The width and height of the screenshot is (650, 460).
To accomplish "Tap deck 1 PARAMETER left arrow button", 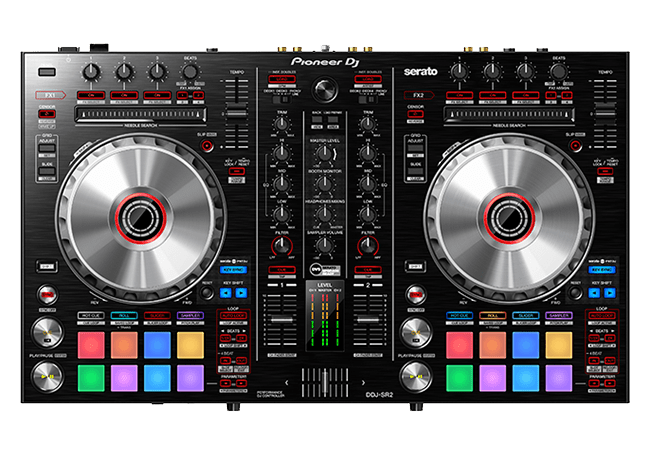I will [x=225, y=383].
